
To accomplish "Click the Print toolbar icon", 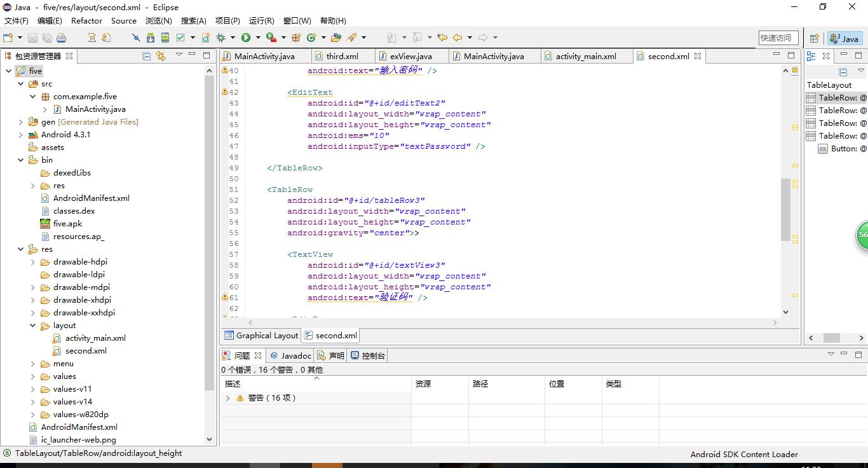I will [61, 38].
